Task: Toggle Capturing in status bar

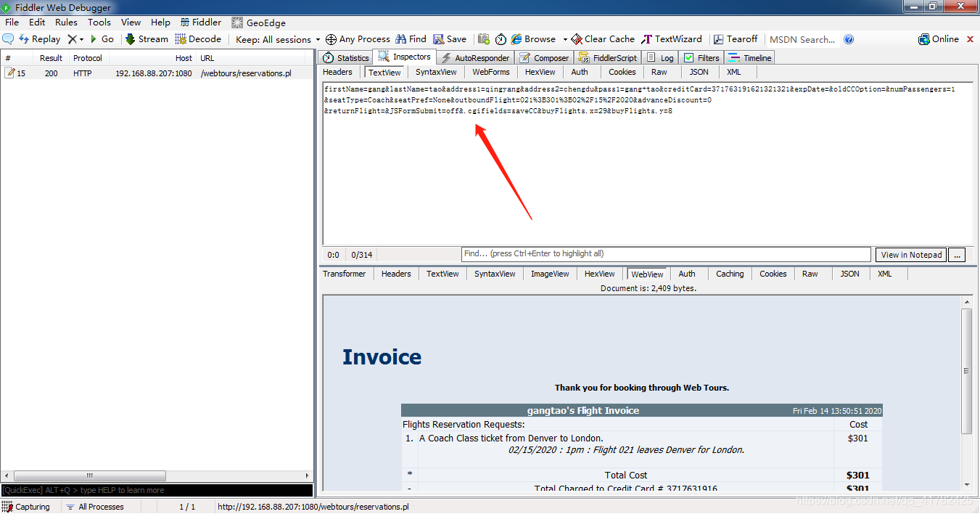Action: pos(26,507)
